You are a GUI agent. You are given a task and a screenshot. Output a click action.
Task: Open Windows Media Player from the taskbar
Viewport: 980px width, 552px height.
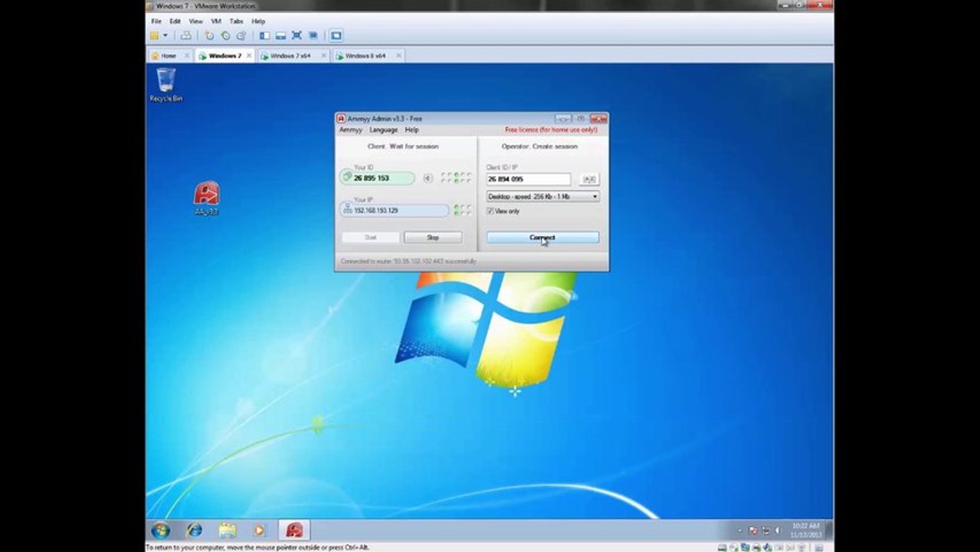[259, 530]
